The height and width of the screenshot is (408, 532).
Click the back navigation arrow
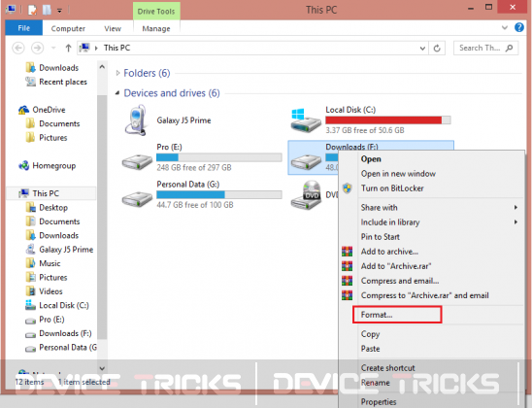(18, 48)
